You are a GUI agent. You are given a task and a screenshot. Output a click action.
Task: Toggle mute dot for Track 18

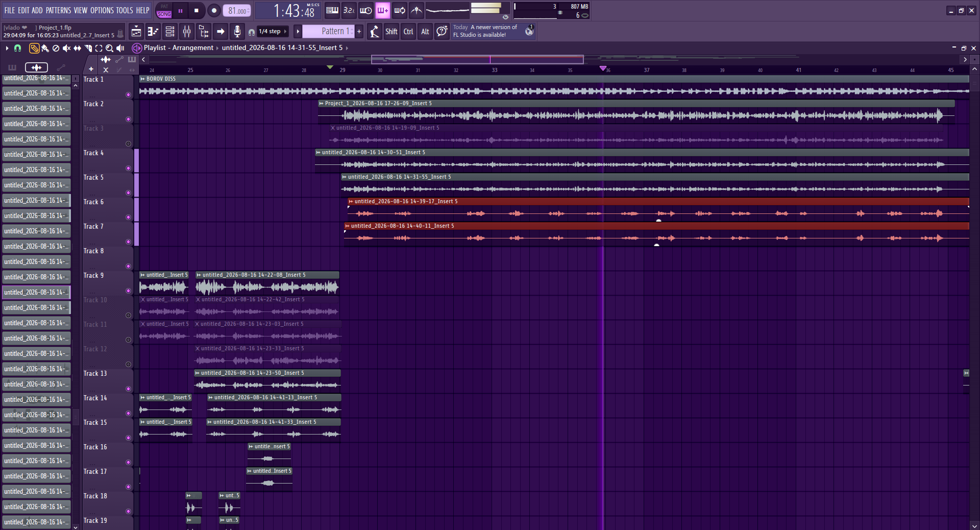pos(128,512)
